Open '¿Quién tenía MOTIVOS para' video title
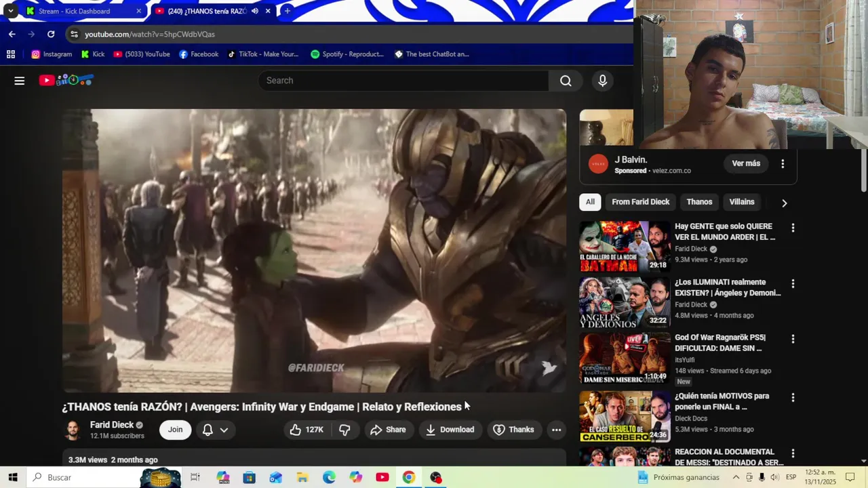 pos(722,401)
